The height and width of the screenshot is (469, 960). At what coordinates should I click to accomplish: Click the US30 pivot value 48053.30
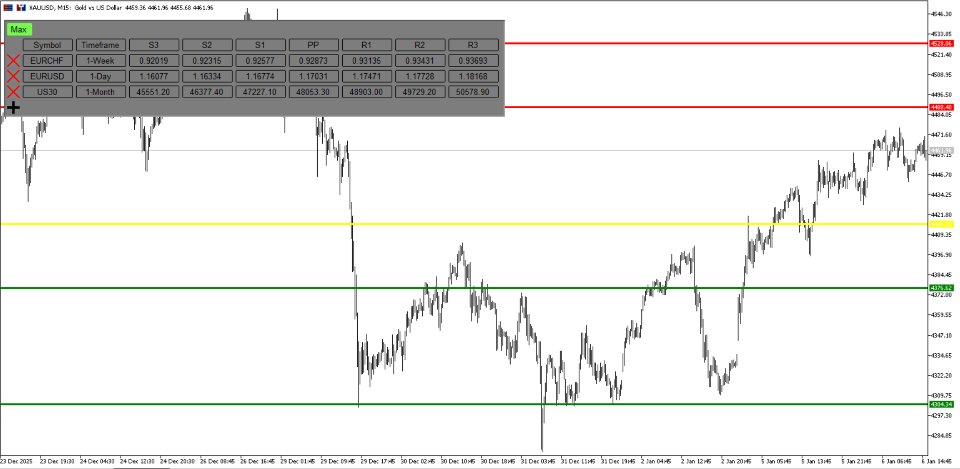click(314, 92)
